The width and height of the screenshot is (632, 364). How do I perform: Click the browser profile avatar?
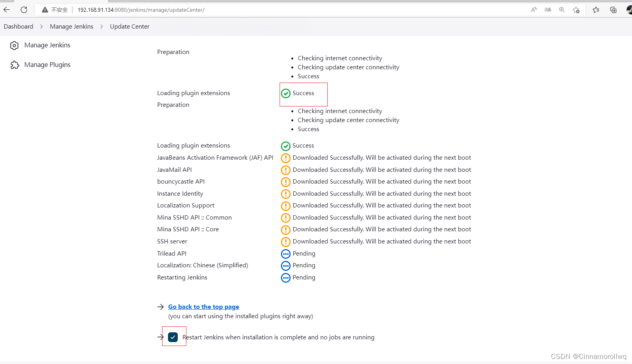tap(629, 10)
